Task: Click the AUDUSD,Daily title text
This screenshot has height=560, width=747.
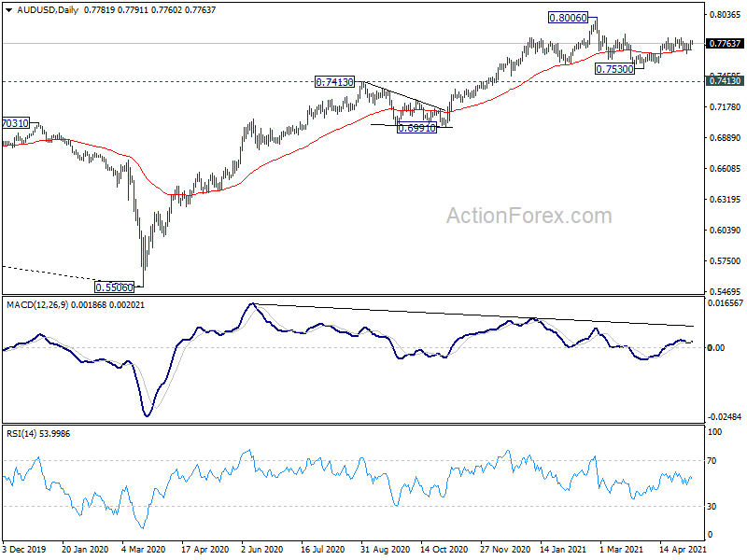Action: point(48,10)
